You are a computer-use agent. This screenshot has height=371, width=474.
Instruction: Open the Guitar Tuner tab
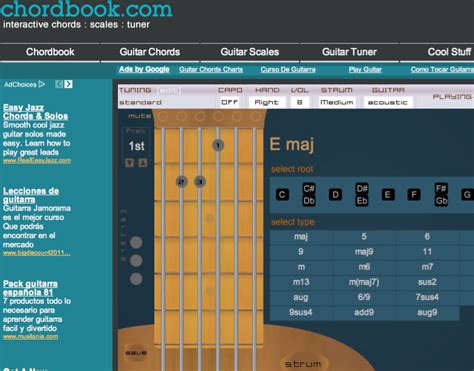[x=349, y=52]
